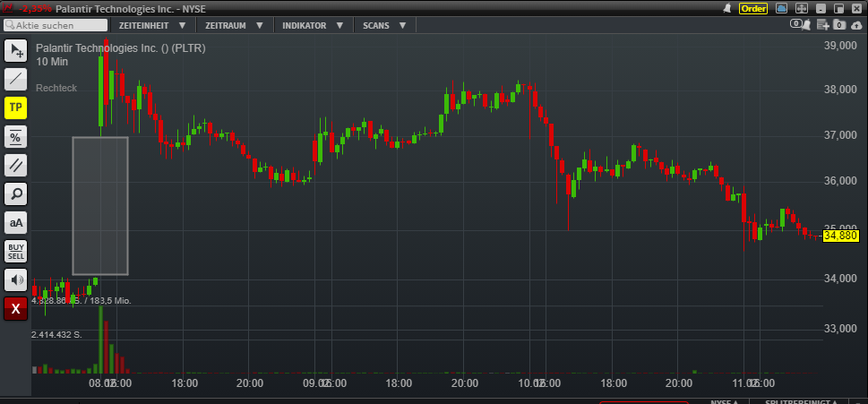868x404 pixels.
Task: Choose the percent measurement tool
Action: pyautogui.click(x=15, y=137)
